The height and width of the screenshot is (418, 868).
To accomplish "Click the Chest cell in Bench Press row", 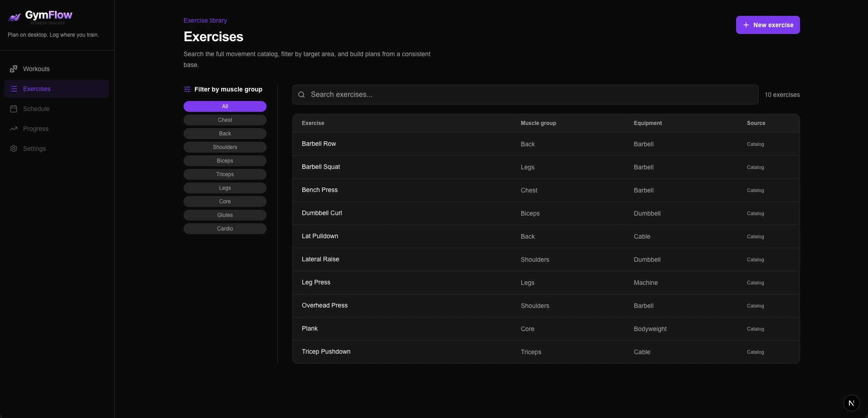I will tap(529, 190).
